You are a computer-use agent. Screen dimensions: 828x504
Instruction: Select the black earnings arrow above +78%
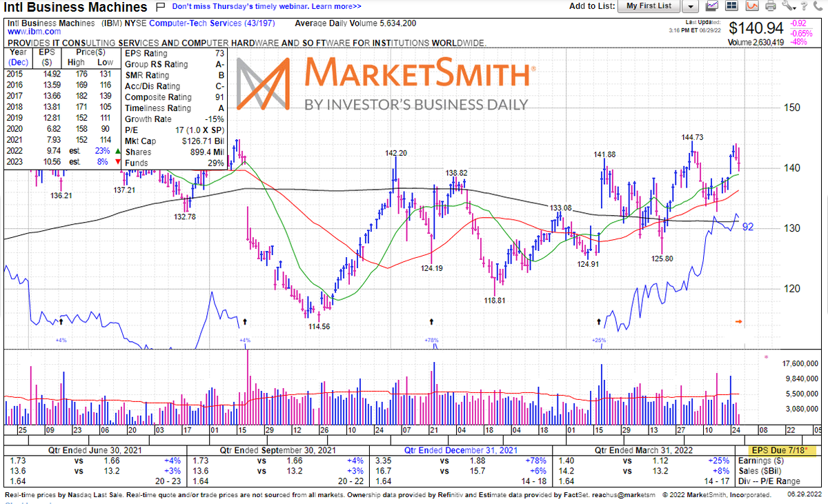432,321
